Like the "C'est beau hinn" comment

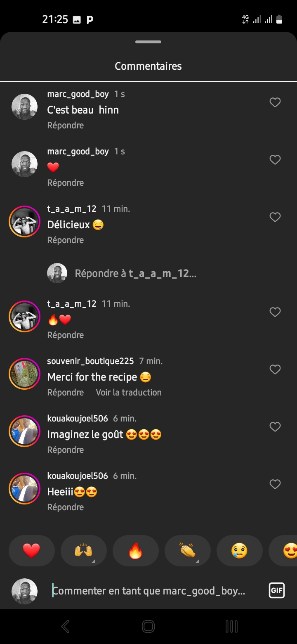(x=275, y=102)
